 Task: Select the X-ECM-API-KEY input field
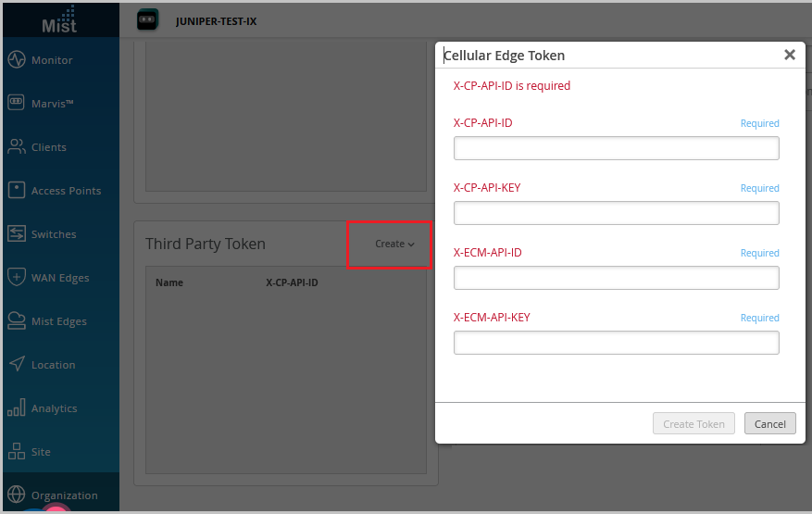(x=616, y=343)
